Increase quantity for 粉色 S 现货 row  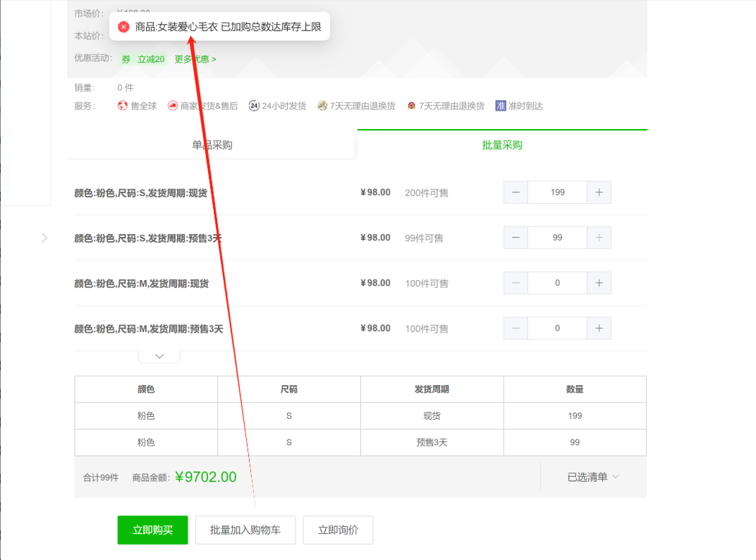tap(599, 193)
